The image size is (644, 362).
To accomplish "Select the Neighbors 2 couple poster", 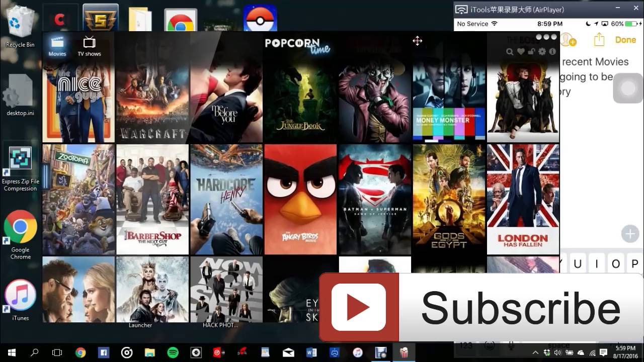I will [78, 289].
